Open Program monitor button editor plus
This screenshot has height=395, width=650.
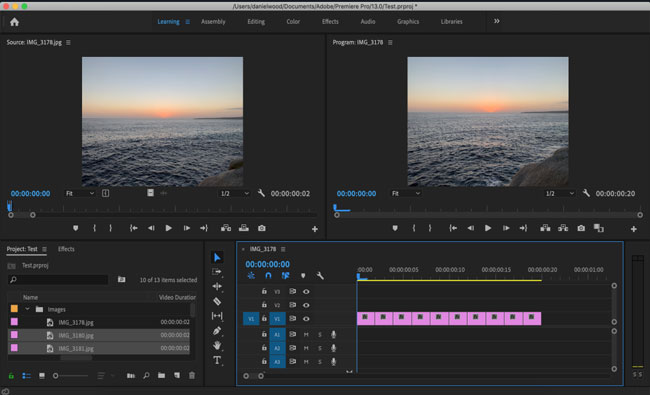[633, 229]
